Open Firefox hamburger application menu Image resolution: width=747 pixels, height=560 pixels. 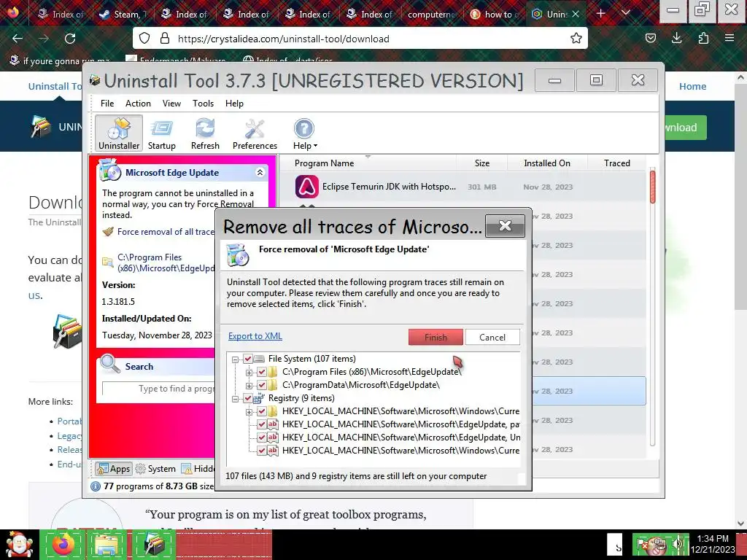[729, 39]
